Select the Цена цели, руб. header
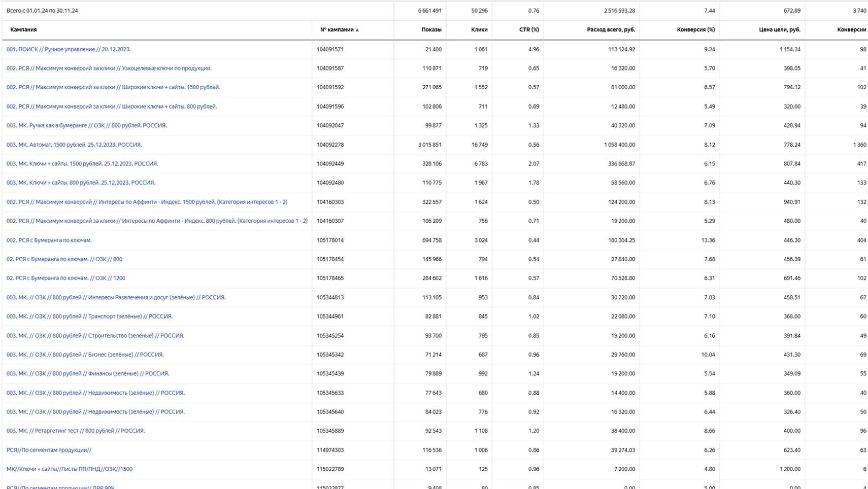Image resolution: width=868 pixels, height=489 pixels. 779,30
